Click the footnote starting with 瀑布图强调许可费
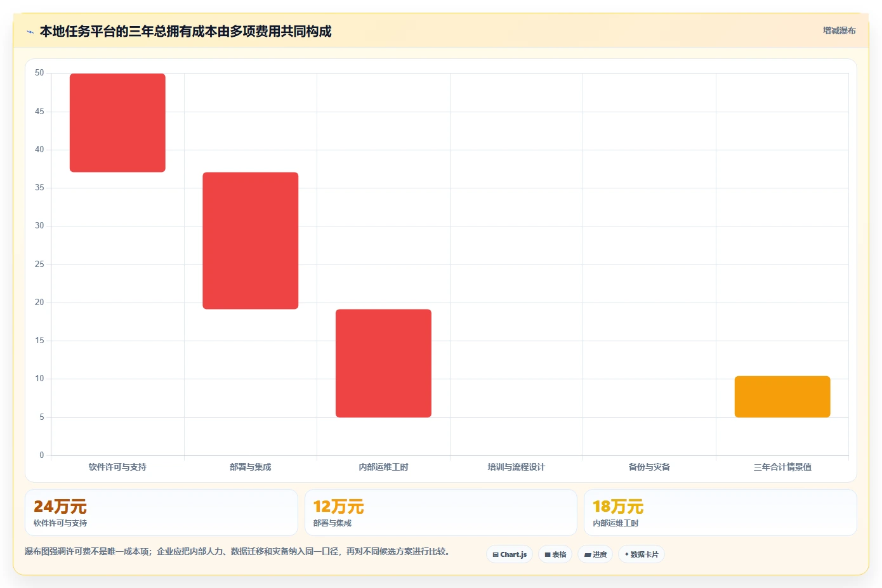 [239, 551]
